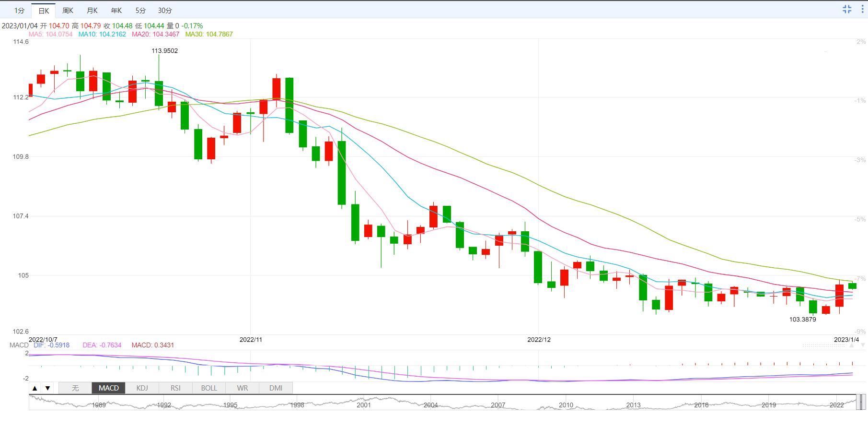Switch to the 年K yearly tab
The image size is (868, 428).
click(x=116, y=11)
